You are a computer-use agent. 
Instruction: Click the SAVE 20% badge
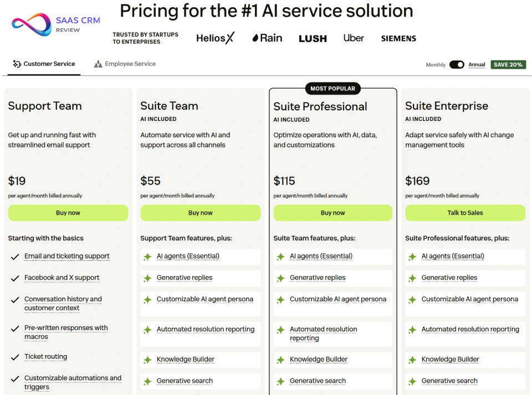[508, 64]
